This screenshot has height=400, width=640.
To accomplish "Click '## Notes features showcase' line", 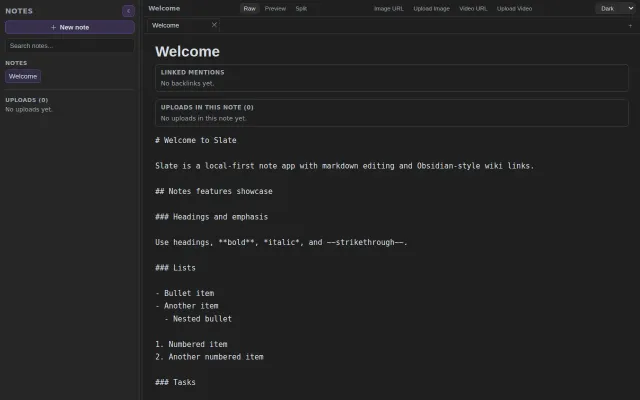I will click(214, 191).
